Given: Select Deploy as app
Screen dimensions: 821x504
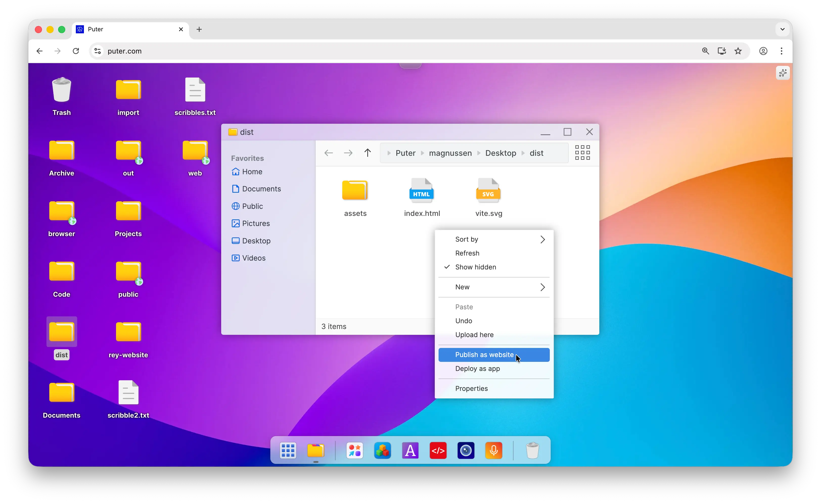Looking at the screenshot, I should (x=477, y=369).
